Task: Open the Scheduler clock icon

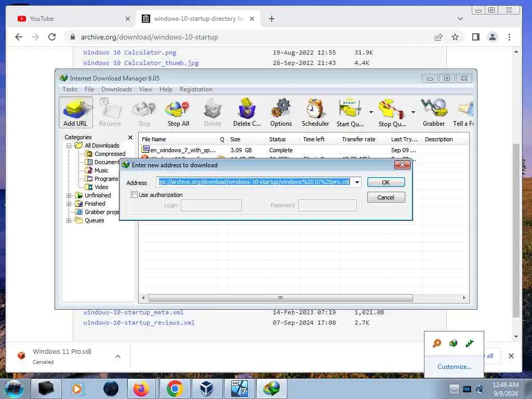Action: [x=315, y=112]
